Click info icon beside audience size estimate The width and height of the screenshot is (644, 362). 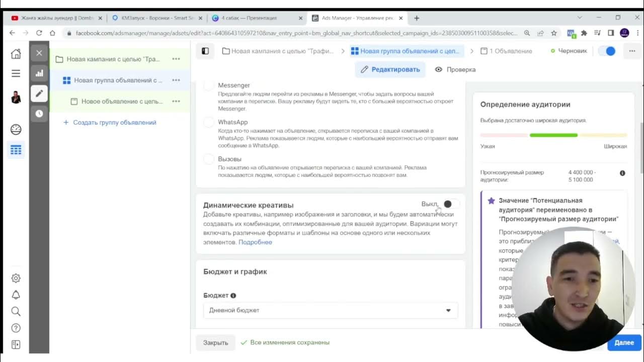click(622, 173)
